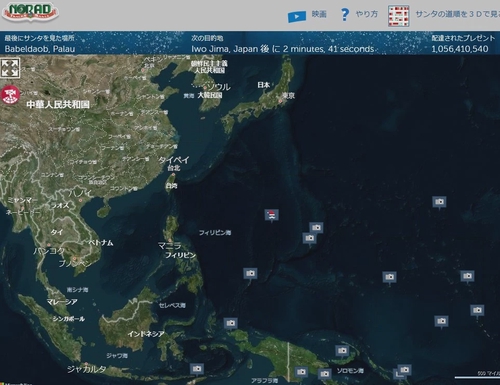Open the 映画 video player icon
Image resolution: width=500 pixels, height=385 pixels.
click(x=296, y=16)
